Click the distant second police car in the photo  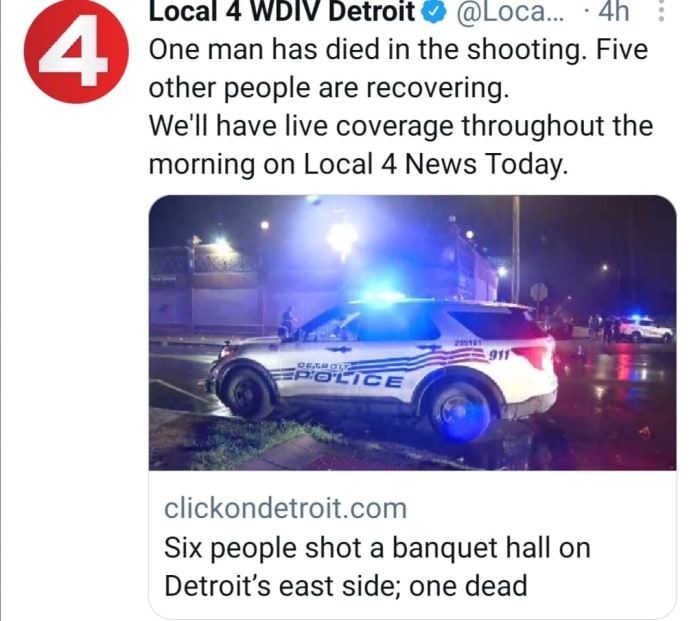645,329
